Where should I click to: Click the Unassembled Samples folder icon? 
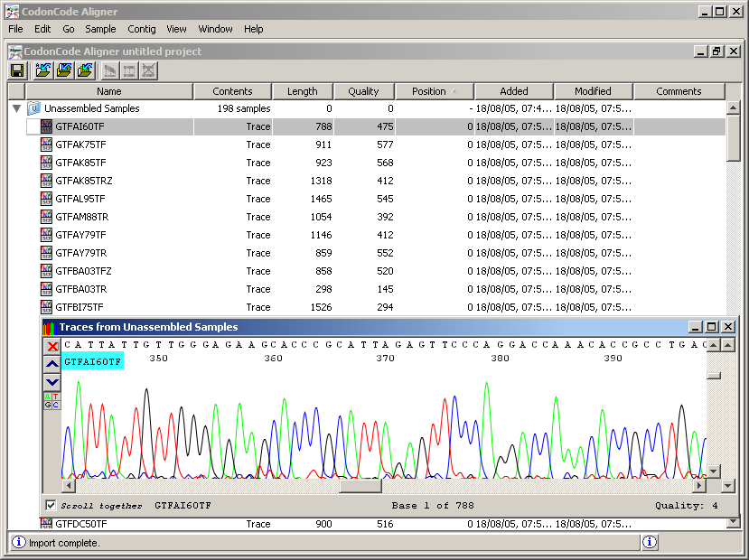[x=33, y=108]
